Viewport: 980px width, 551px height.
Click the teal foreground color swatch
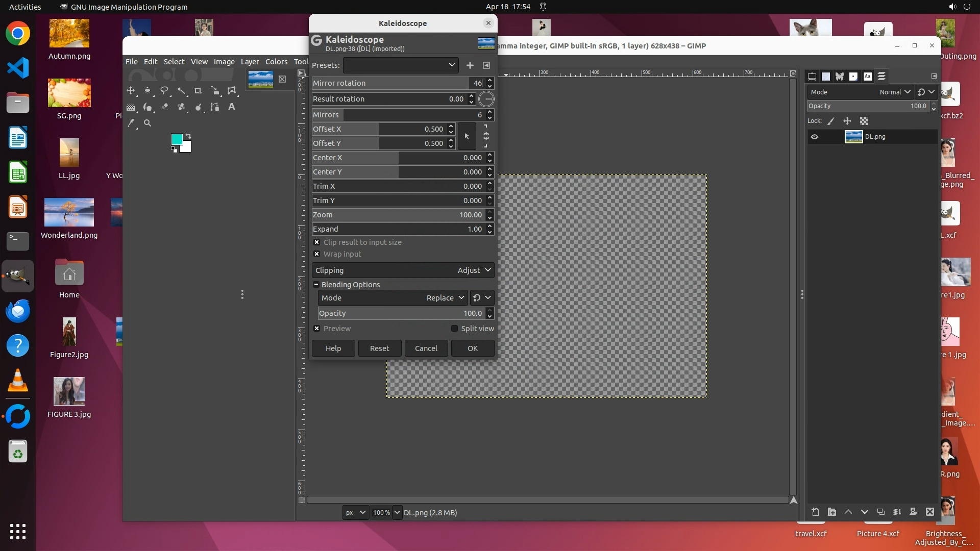pos(177,139)
